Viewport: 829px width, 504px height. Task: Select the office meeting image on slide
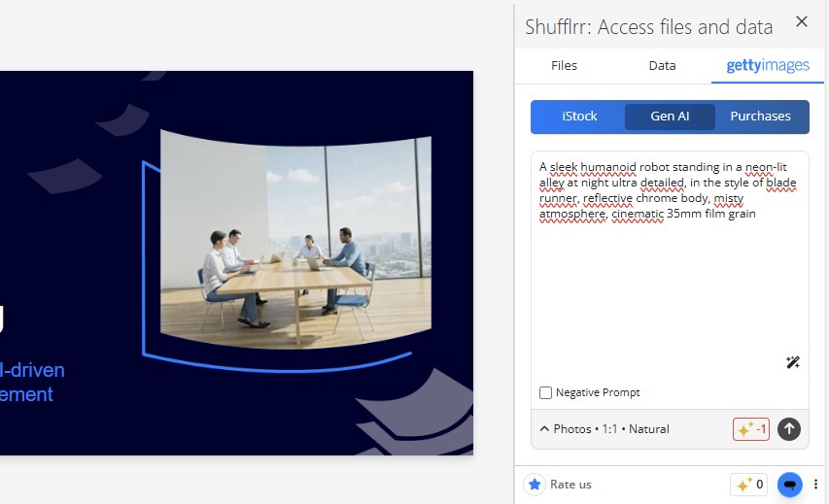coord(296,239)
